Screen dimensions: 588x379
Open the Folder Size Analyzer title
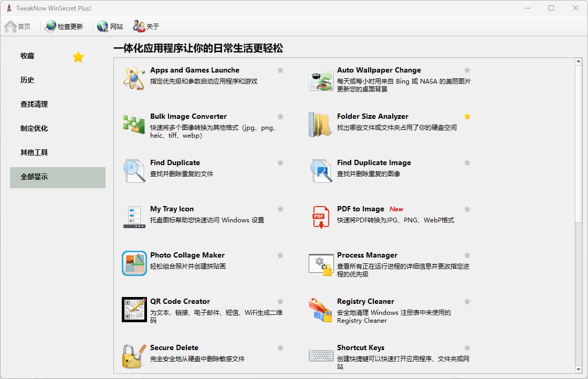pos(372,117)
